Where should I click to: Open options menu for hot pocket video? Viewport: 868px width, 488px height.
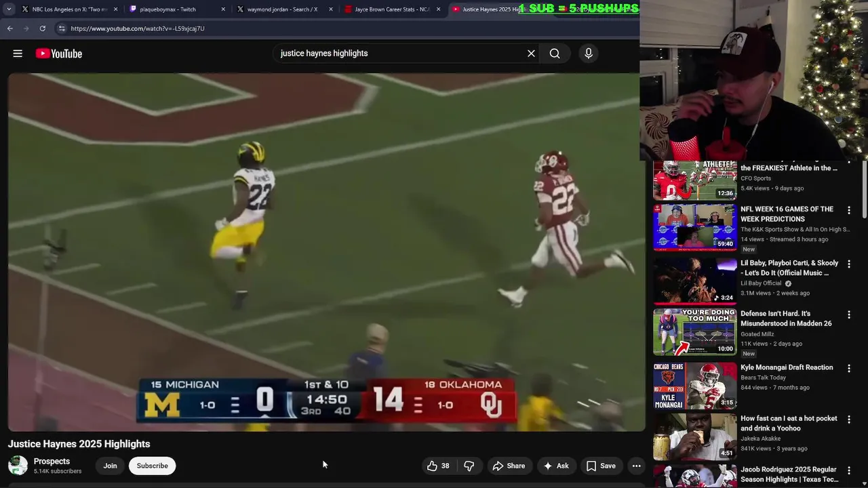coord(848,420)
